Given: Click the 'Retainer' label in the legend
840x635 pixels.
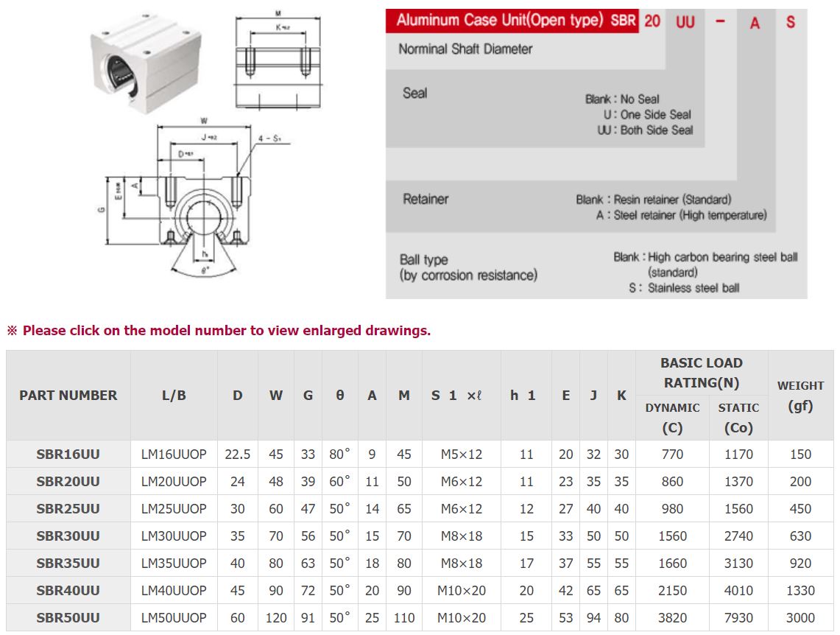Looking at the screenshot, I should click(x=426, y=200).
